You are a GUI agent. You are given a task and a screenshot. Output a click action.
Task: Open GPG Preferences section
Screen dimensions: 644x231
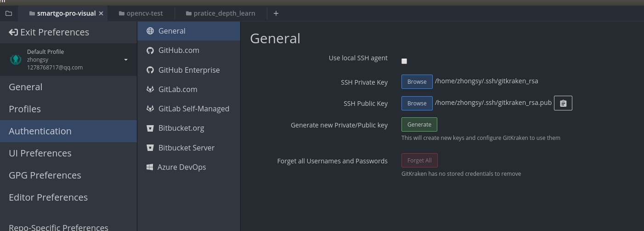[x=68, y=175]
